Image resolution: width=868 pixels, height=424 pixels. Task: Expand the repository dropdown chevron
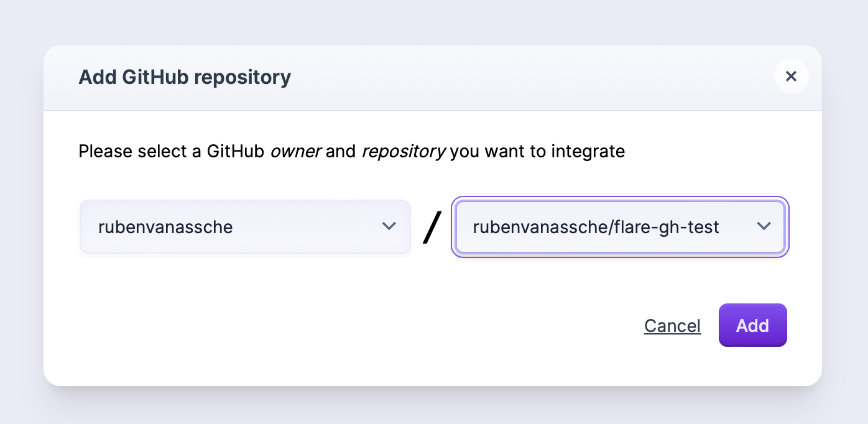pos(764,226)
